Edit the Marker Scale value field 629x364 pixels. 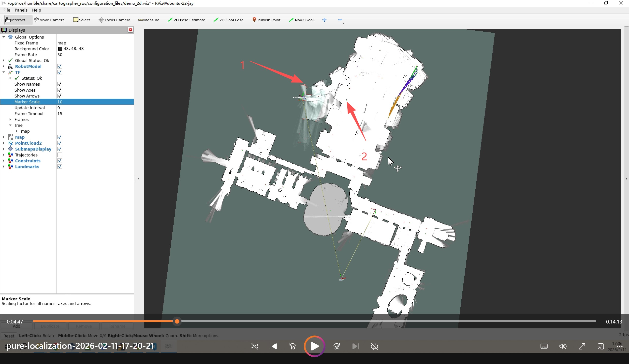[95, 102]
